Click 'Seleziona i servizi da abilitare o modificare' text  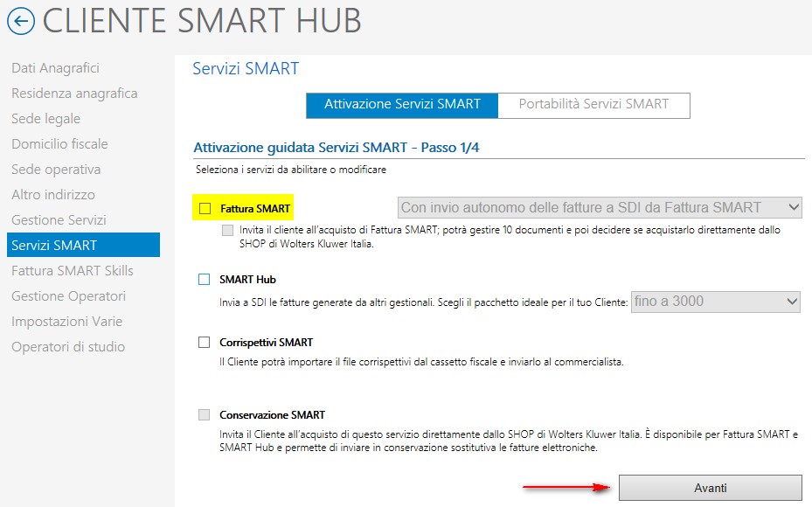291,170
